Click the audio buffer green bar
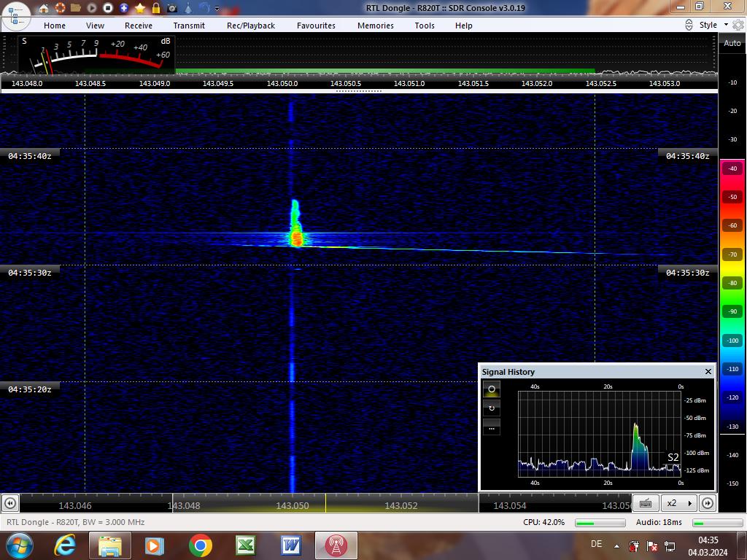Image resolution: width=747 pixels, height=560 pixels. (x=716, y=522)
